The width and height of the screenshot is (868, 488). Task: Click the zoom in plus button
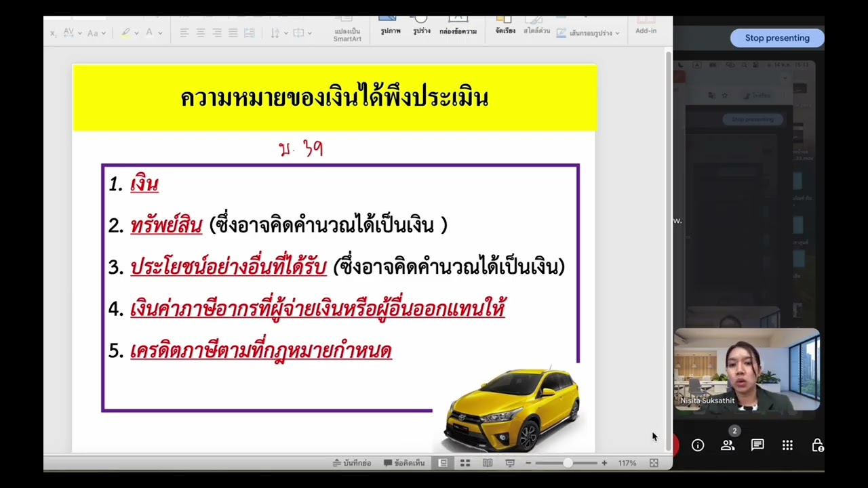pyautogui.click(x=604, y=463)
